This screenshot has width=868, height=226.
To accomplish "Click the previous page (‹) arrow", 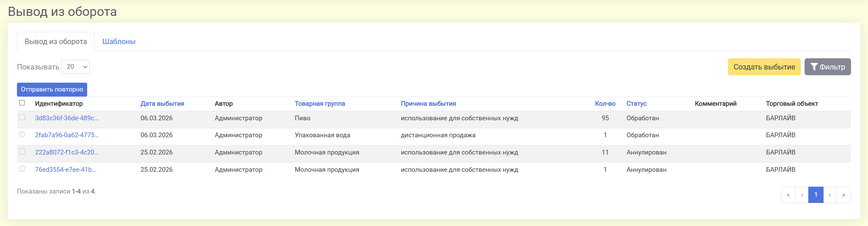I will tap(802, 195).
